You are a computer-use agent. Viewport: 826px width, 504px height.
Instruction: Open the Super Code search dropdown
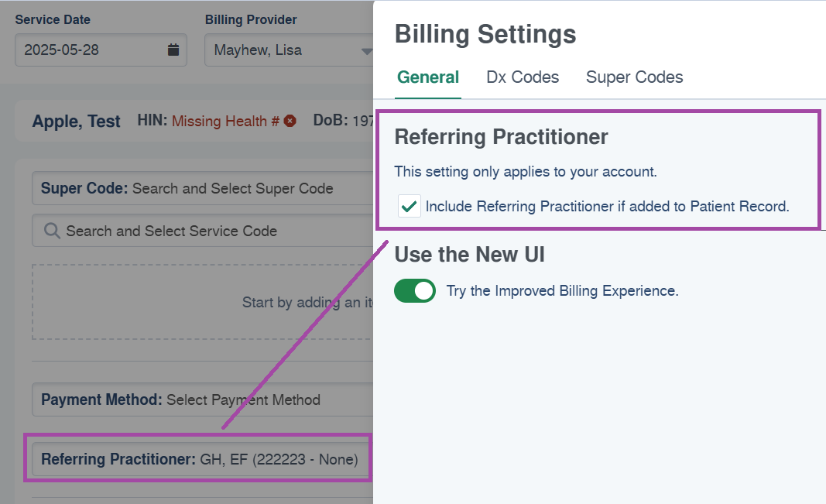tap(202, 188)
